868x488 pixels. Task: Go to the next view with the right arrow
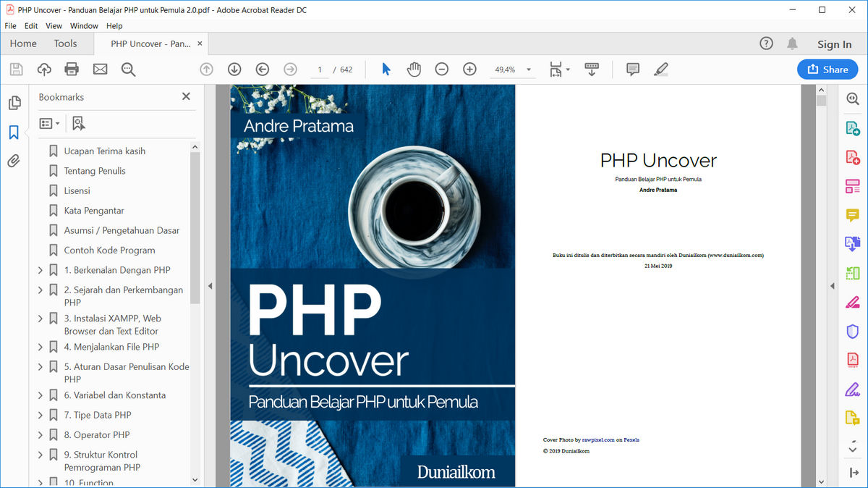pyautogui.click(x=290, y=70)
